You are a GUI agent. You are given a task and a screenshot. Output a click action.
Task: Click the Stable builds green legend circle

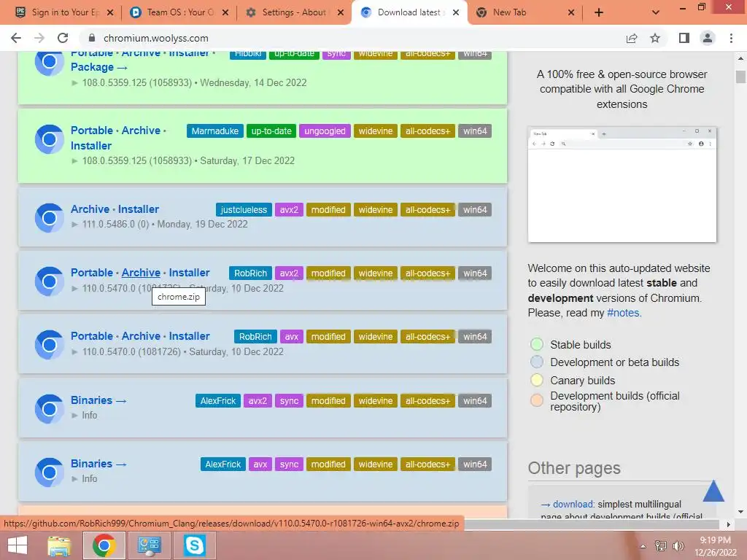(536, 344)
